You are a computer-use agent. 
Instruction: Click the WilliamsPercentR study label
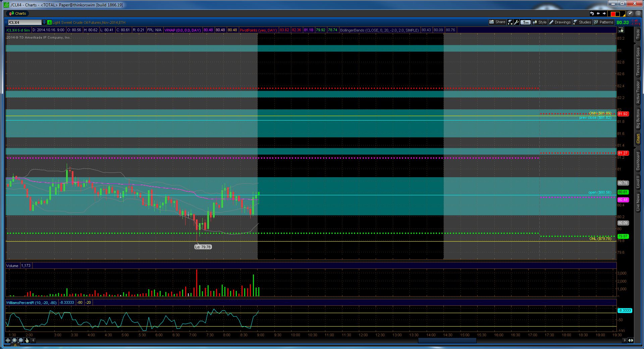pyautogui.click(x=32, y=303)
